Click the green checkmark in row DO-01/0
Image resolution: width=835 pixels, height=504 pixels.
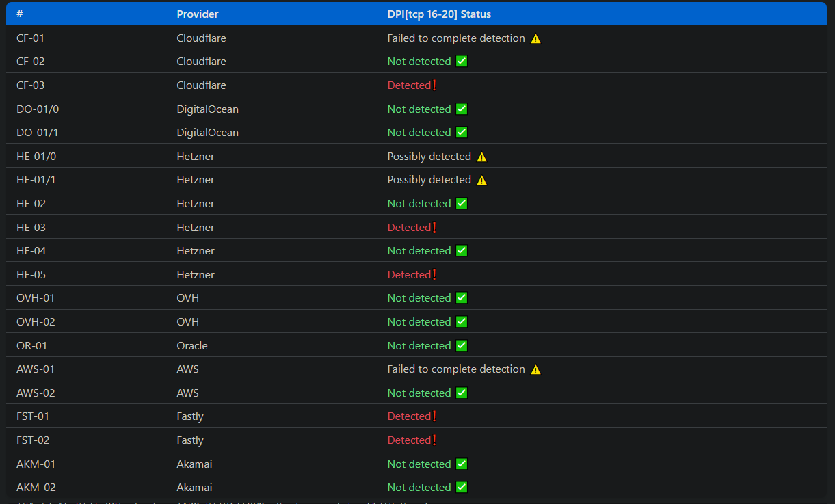coord(462,109)
